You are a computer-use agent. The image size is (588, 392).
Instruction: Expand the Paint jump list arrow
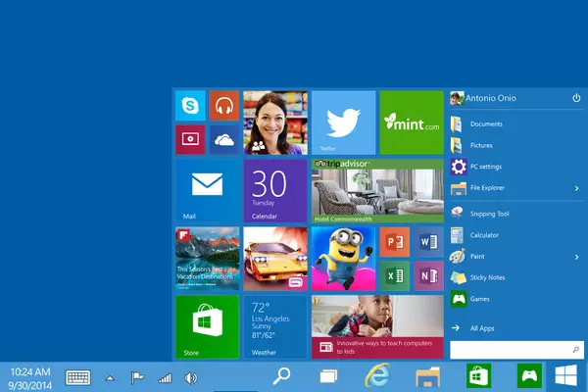(577, 257)
